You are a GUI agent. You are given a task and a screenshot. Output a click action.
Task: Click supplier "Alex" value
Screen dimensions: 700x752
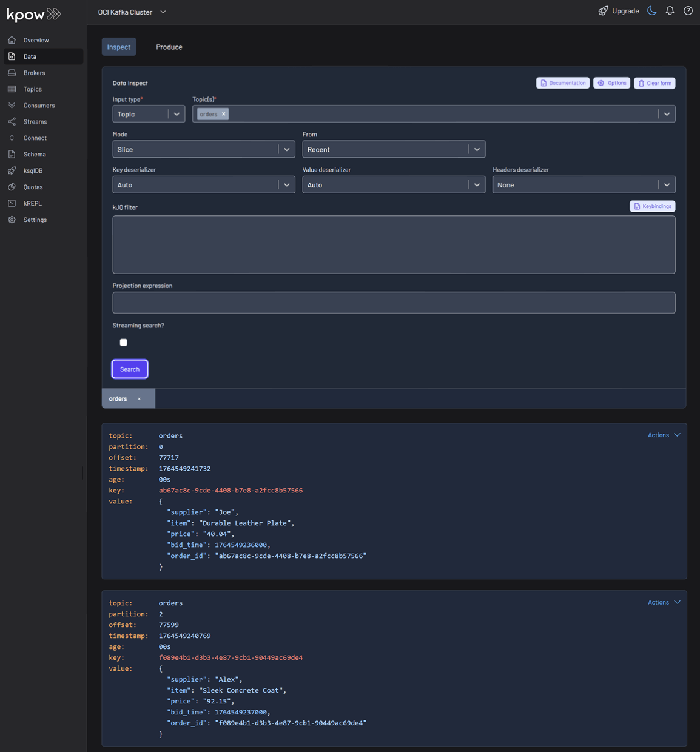coord(227,680)
